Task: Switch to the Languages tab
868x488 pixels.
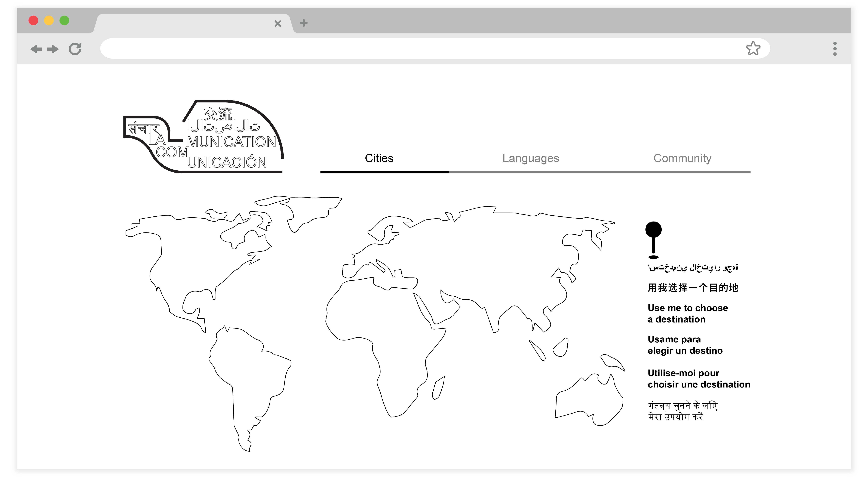Action: (530, 158)
